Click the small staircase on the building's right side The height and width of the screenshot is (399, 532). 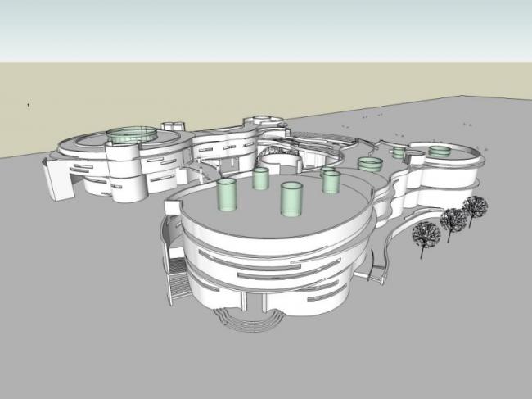coord(378,272)
